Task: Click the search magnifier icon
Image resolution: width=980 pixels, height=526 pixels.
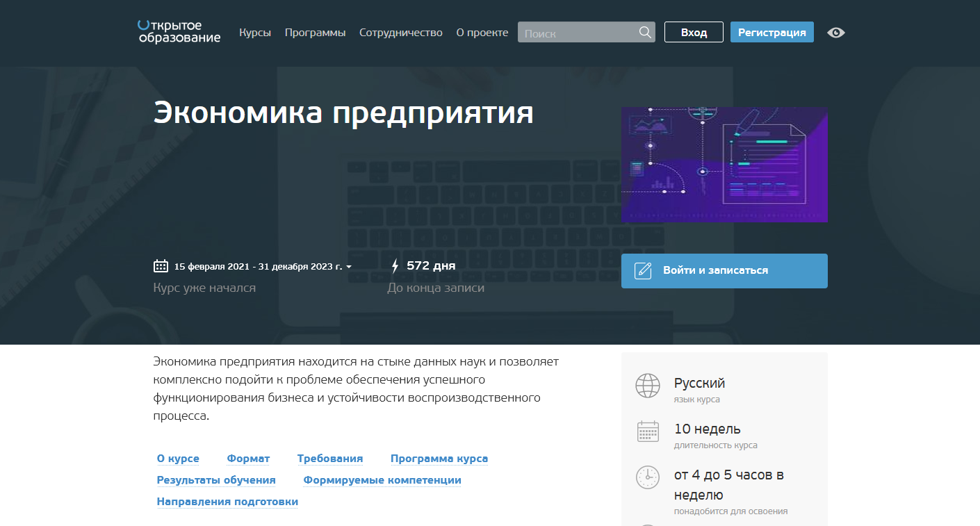Action: tap(644, 31)
